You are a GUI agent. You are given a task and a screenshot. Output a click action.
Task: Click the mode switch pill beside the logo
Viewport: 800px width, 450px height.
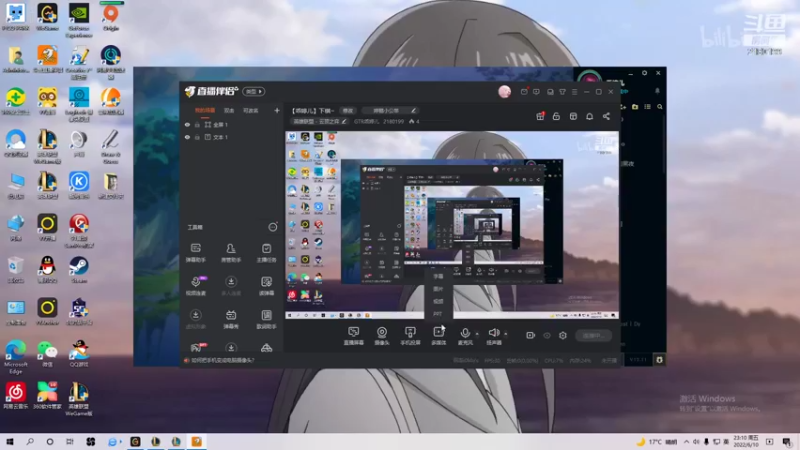pyautogui.click(x=254, y=92)
